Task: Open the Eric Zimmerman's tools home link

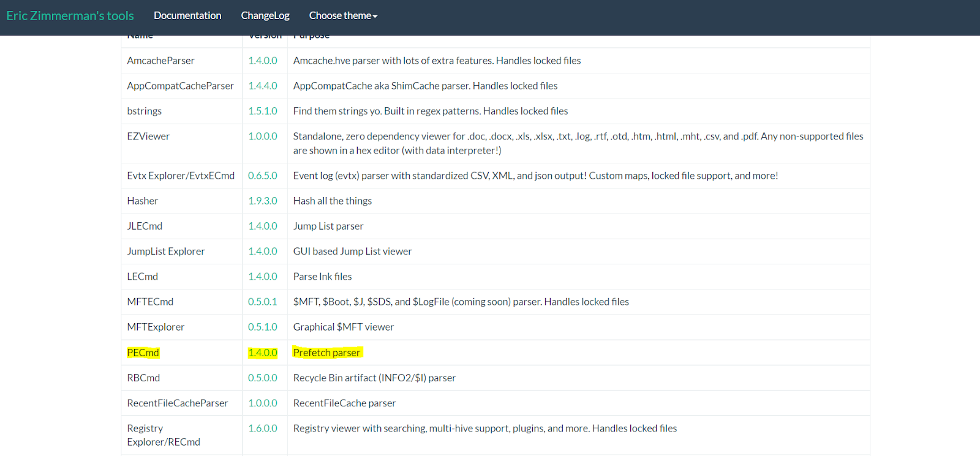Action: pyautogui.click(x=70, y=15)
